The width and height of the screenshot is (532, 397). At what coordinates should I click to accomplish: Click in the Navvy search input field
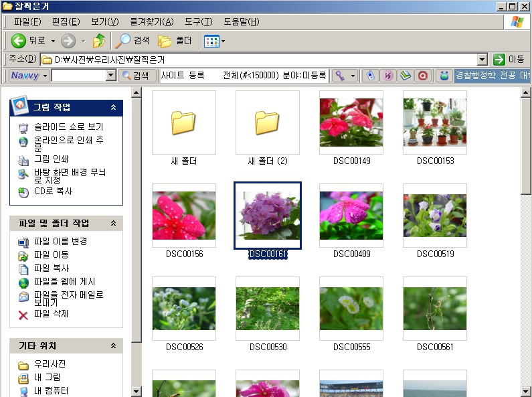[79, 76]
